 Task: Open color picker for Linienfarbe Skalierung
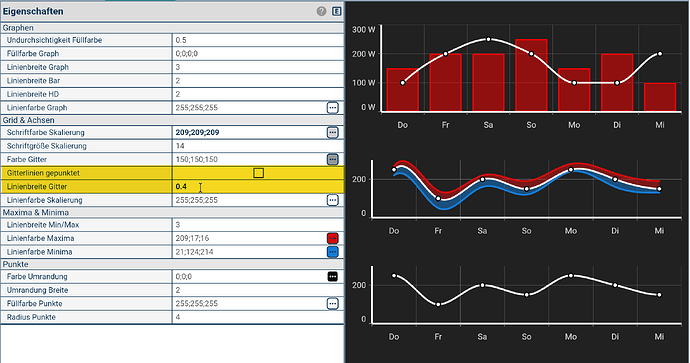tap(333, 200)
